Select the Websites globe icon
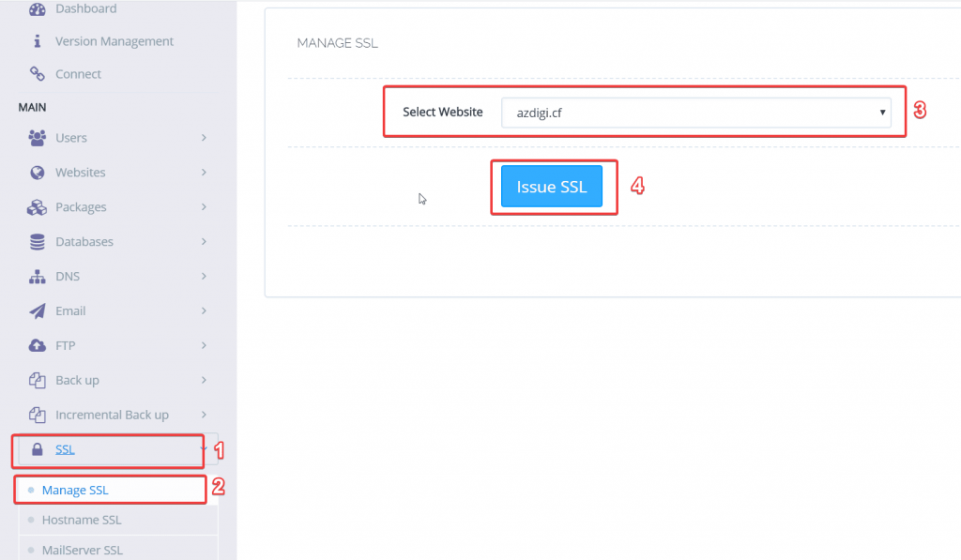961x560 pixels. pyautogui.click(x=38, y=172)
